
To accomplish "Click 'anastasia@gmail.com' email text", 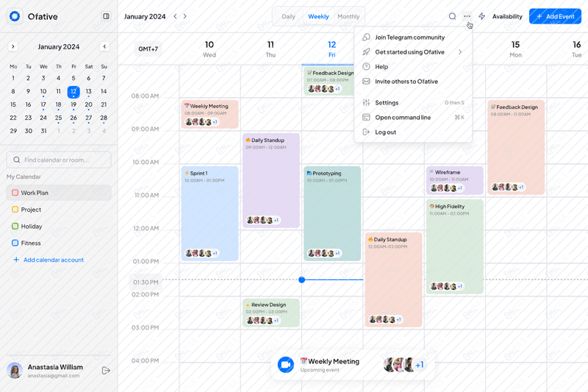I will pos(53,376).
